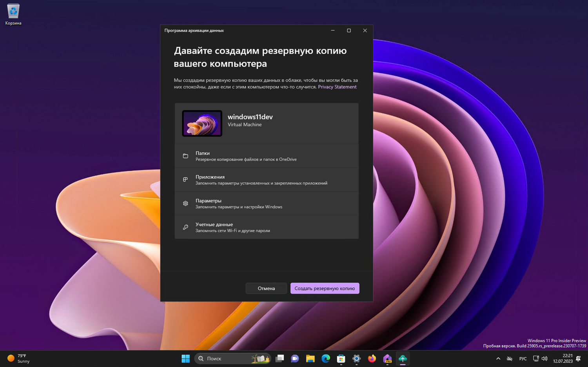
Task: Launch Firefox from the taskbar
Action: [372, 358]
